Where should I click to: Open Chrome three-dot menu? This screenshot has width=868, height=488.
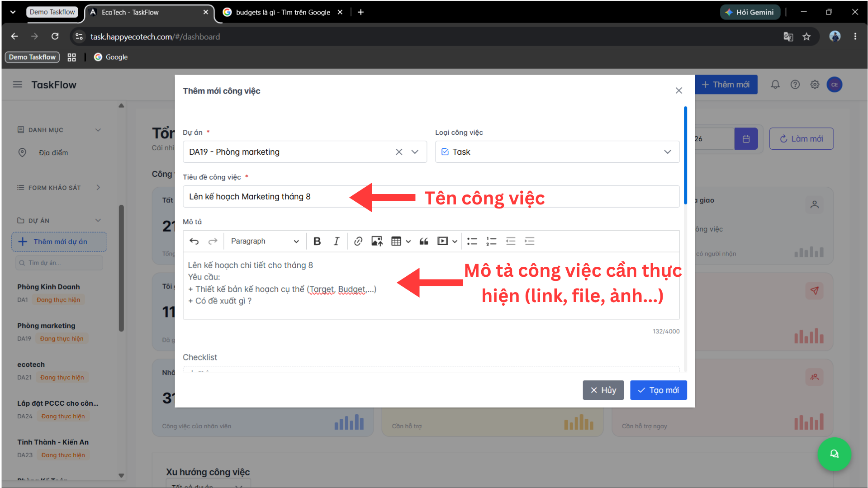pos(855,37)
